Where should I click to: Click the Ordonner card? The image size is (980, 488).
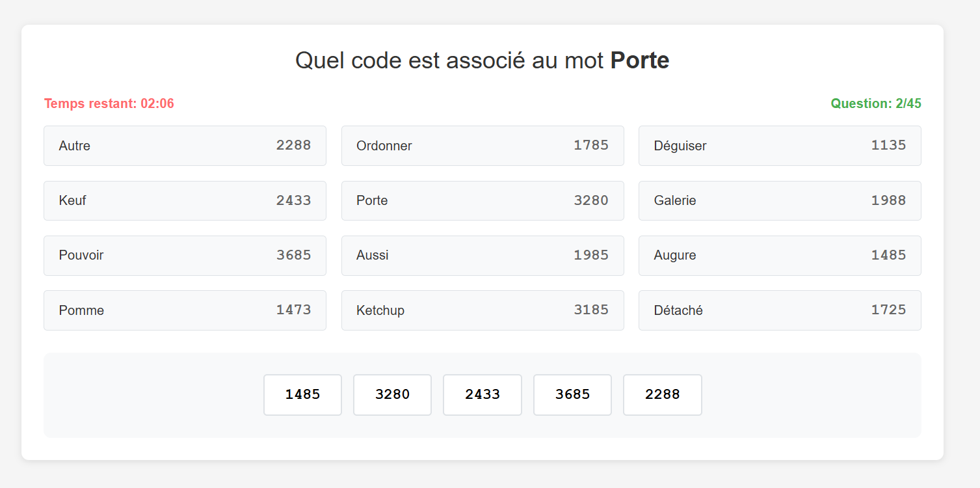point(482,146)
